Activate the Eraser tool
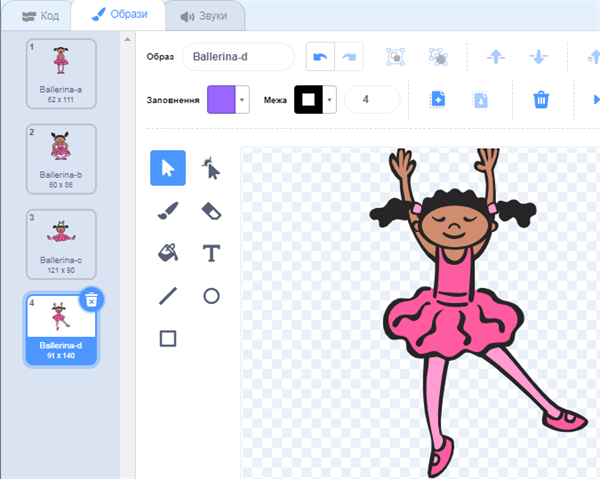Viewport: 600px width, 479px height. pos(210,211)
